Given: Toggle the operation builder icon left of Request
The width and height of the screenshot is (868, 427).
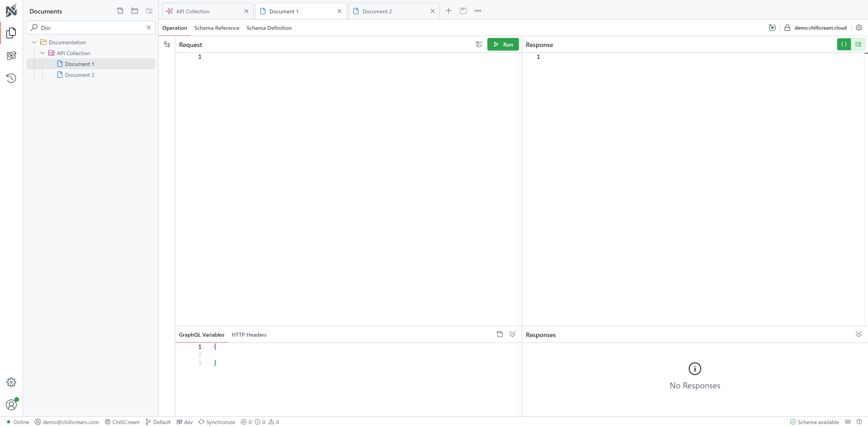Looking at the screenshot, I should point(167,45).
